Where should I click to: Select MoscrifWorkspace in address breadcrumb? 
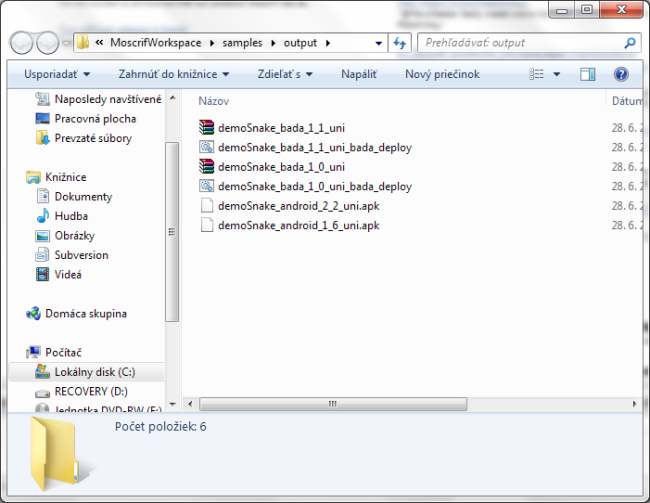coord(155,43)
